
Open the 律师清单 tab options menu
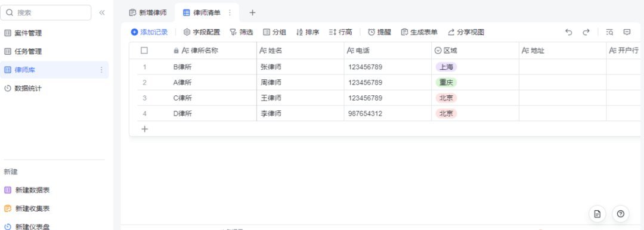click(x=230, y=13)
